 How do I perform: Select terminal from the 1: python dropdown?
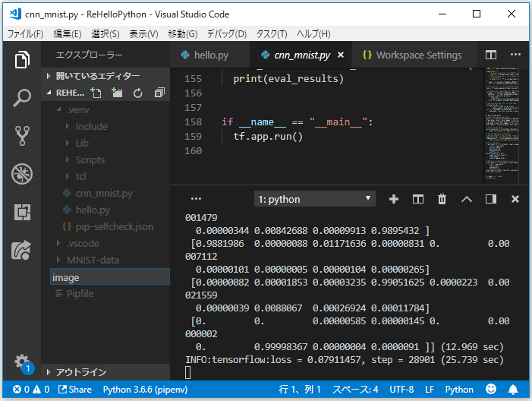314,199
